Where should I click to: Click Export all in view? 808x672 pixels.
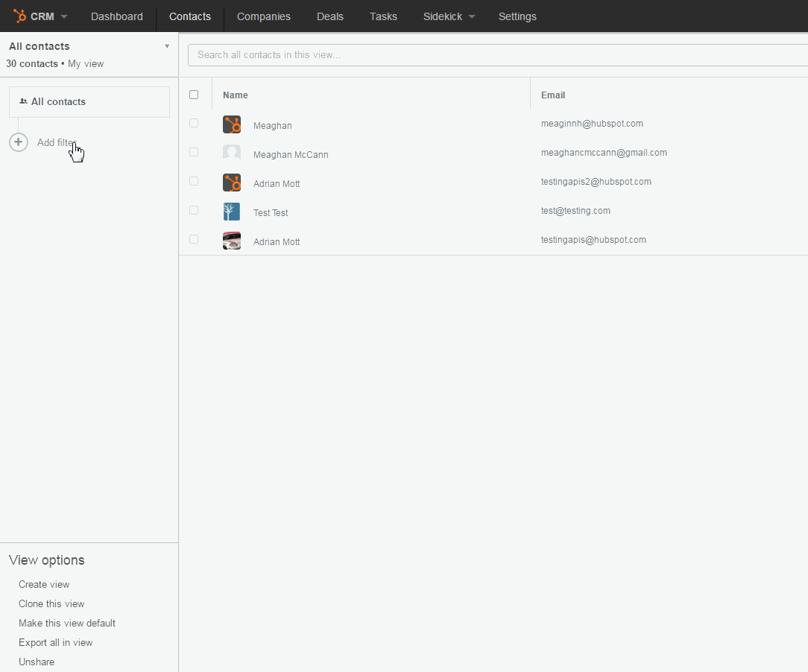click(x=55, y=642)
